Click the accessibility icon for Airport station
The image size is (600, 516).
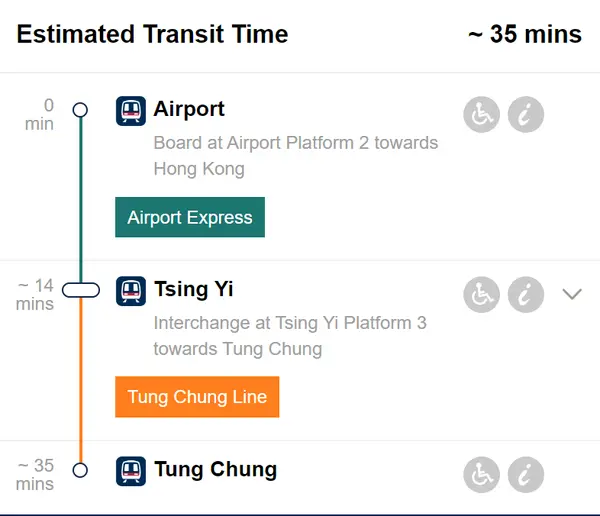481,115
